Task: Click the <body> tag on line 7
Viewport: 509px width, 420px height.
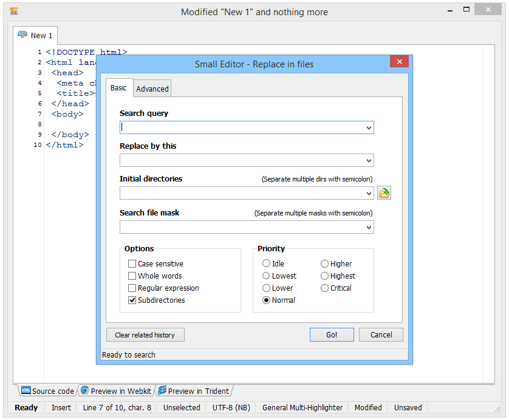Action: tap(67, 114)
